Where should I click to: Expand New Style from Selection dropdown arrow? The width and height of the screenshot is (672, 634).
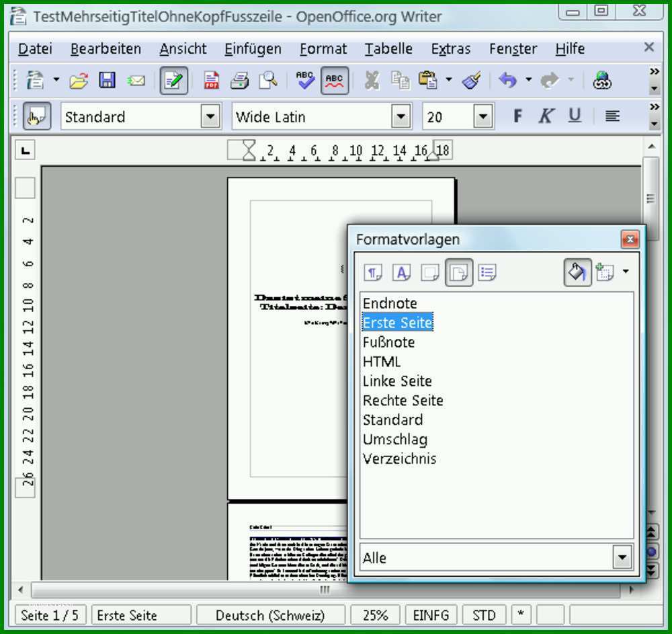[x=626, y=272]
